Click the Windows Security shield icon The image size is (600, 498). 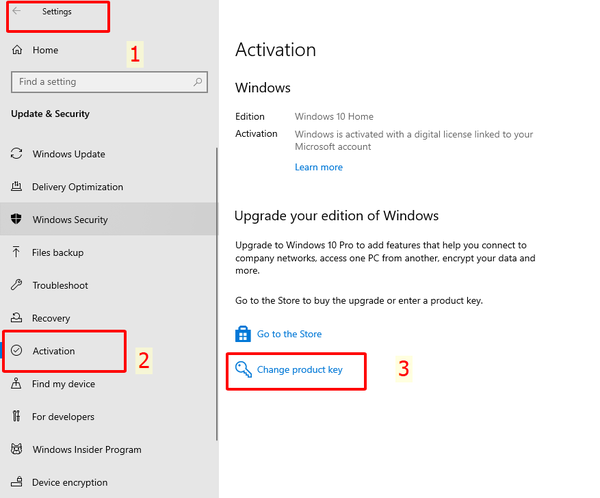(16, 219)
